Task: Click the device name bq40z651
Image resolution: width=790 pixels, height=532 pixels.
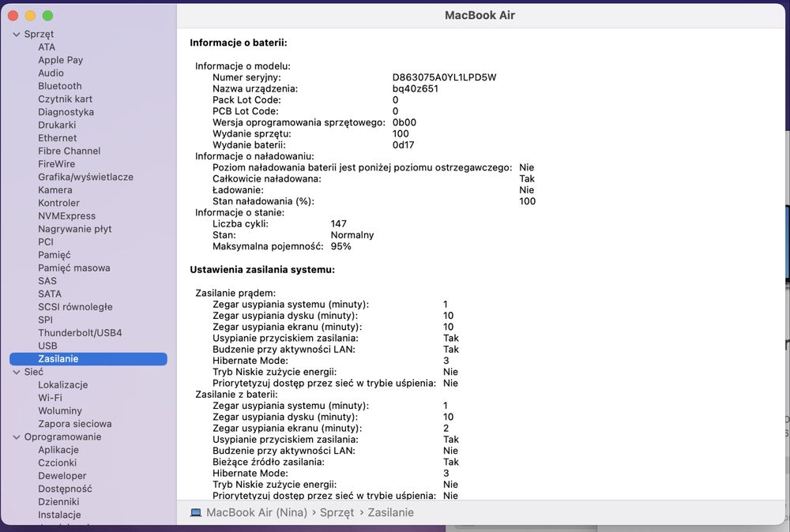Action: (x=416, y=88)
